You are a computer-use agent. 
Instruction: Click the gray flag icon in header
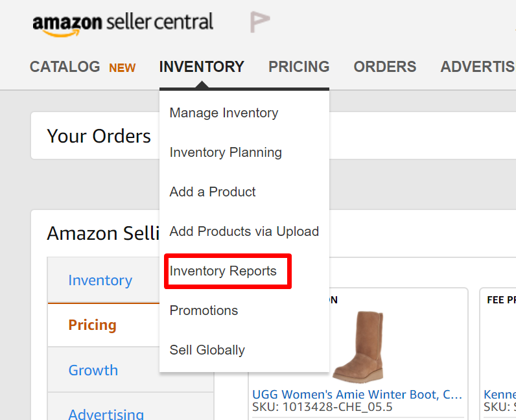(x=260, y=22)
